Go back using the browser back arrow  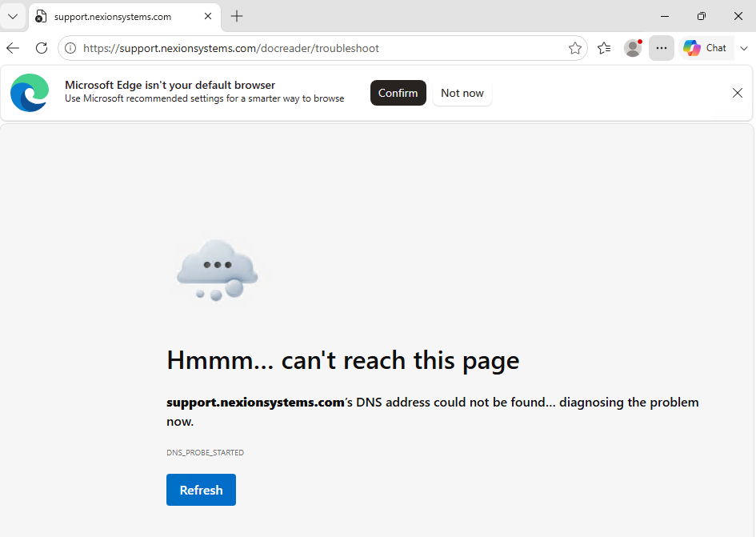(13, 48)
